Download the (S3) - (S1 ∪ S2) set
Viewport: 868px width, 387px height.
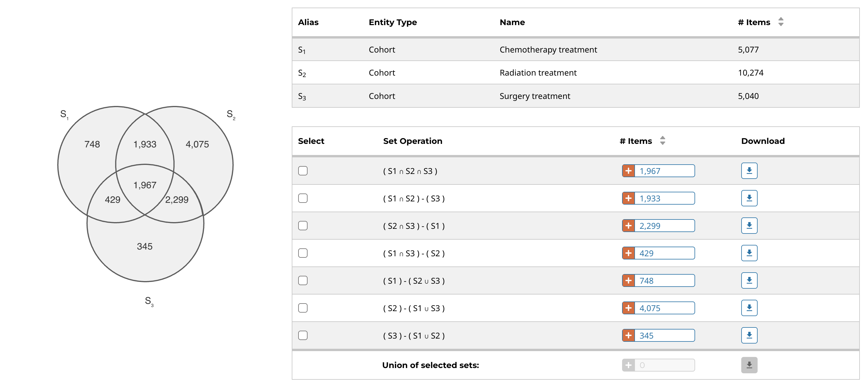click(x=749, y=335)
